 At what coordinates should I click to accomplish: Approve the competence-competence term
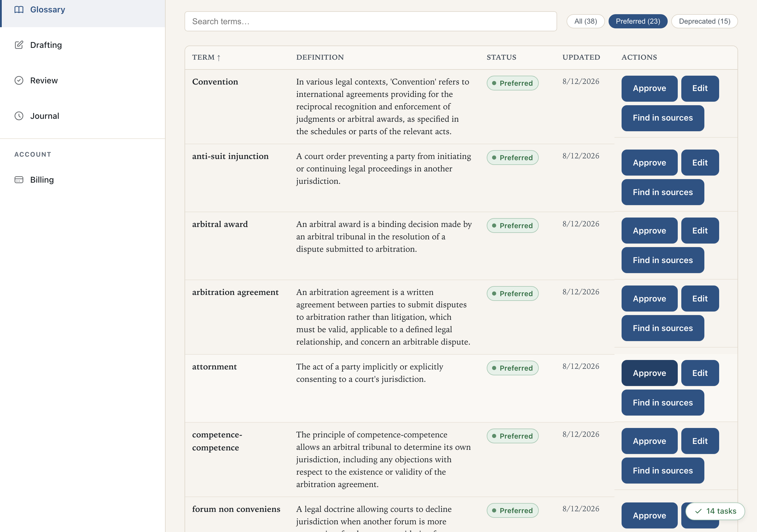pyautogui.click(x=649, y=441)
